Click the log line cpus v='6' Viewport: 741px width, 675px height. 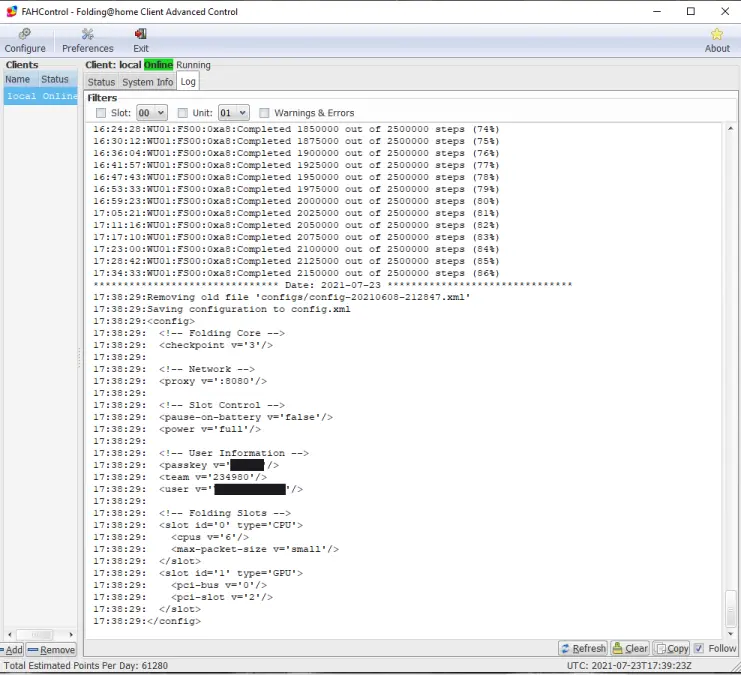pos(171,537)
